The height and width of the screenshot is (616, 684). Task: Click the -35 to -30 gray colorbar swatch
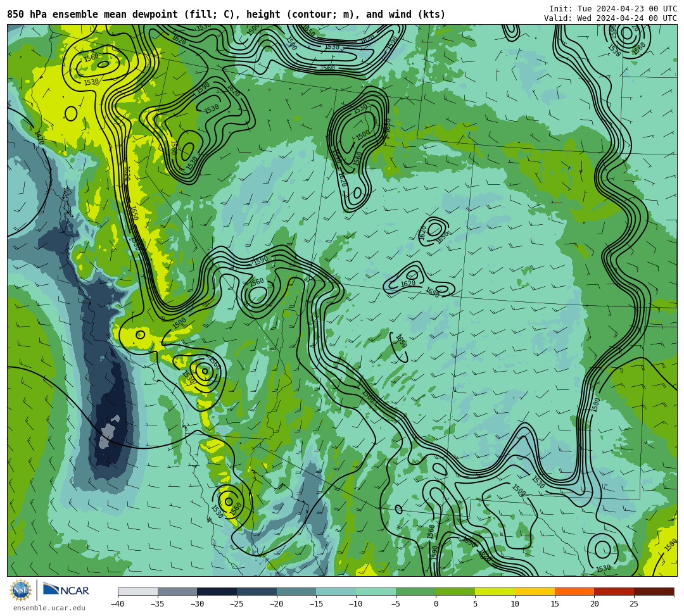click(177, 591)
